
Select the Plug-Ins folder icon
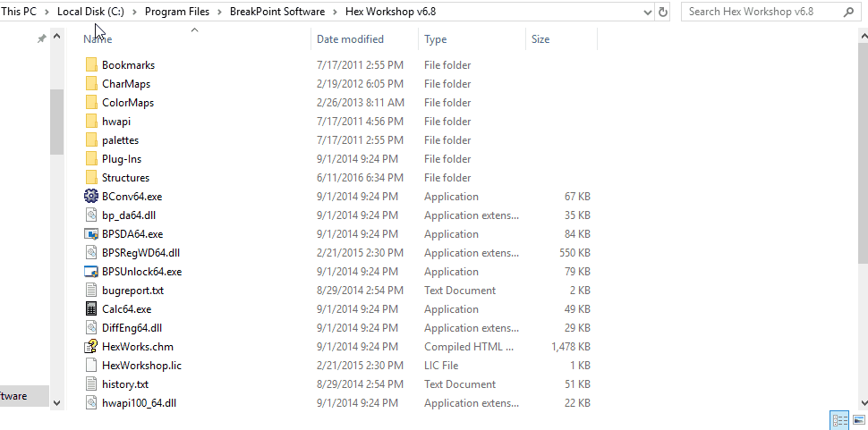click(91, 158)
